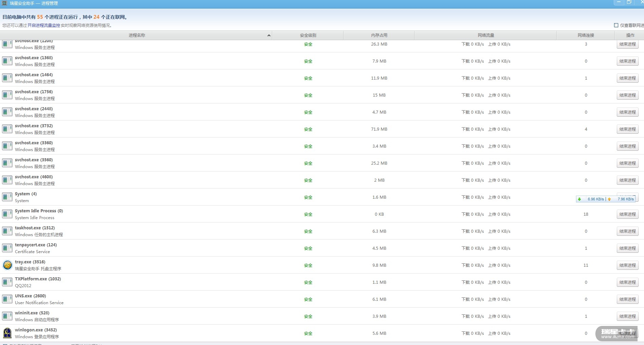Click the networked process count 24
The image size is (644, 345).
tap(97, 17)
